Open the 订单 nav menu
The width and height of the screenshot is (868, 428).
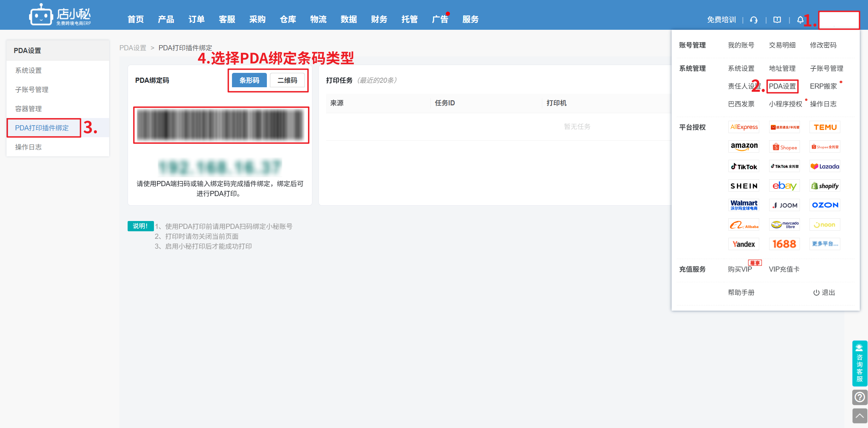click(196, 20)
